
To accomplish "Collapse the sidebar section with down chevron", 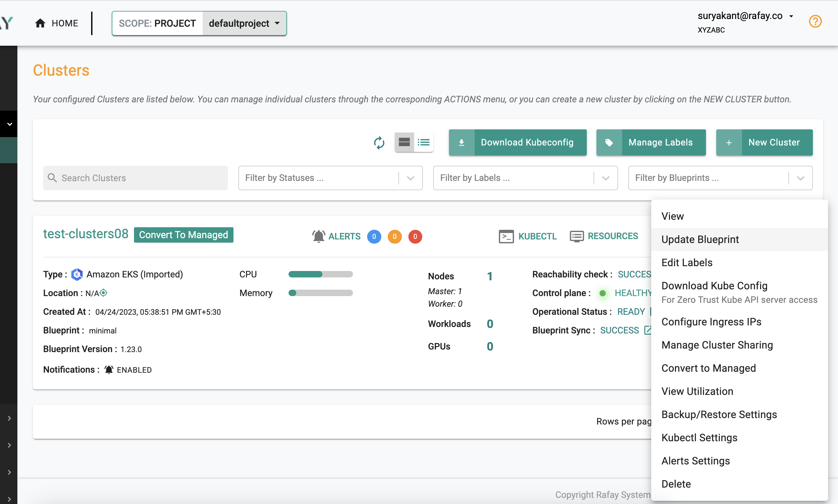I will 10,124.
